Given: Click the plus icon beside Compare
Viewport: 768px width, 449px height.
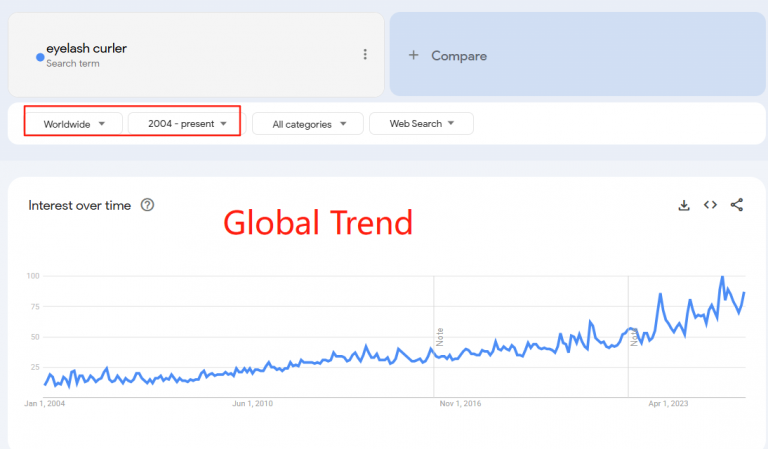Looking at the screenshot, I should pyautogui.click(x=413, y=55).
